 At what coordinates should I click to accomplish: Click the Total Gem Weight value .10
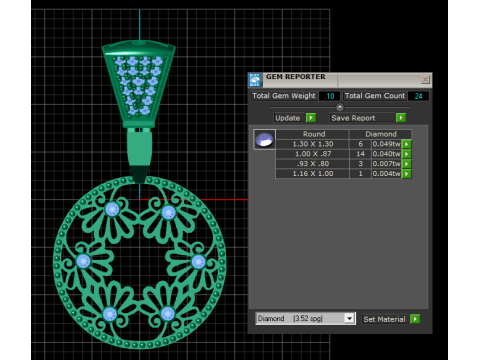pos(329,96)
